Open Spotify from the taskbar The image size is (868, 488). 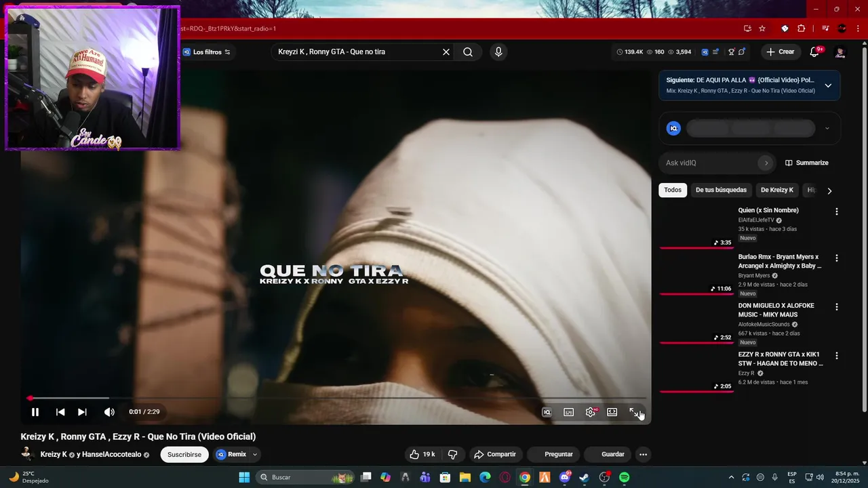click(624, 477)
